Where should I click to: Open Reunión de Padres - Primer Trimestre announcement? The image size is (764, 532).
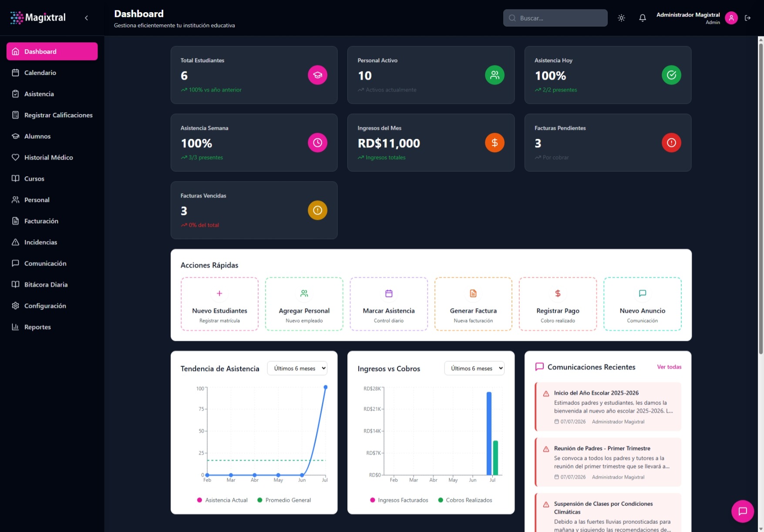pyautogui.click(x=608, y=462)
